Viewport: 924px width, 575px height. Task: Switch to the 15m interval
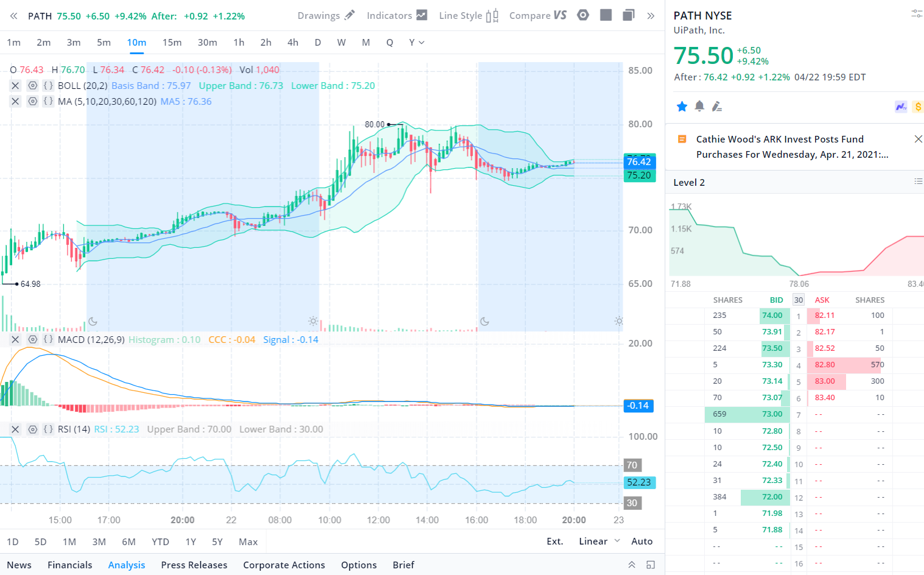pyautogui.click(x=172, y=43)
